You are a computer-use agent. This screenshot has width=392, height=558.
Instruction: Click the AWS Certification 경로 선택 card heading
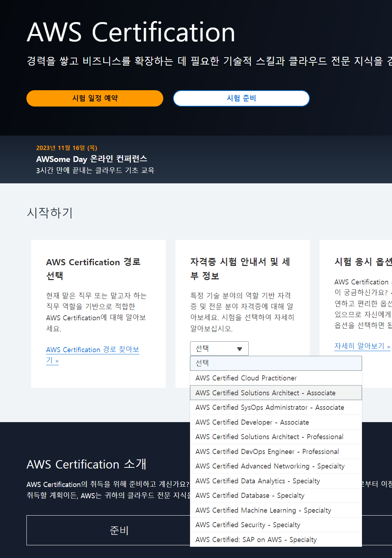pos(93,269)
